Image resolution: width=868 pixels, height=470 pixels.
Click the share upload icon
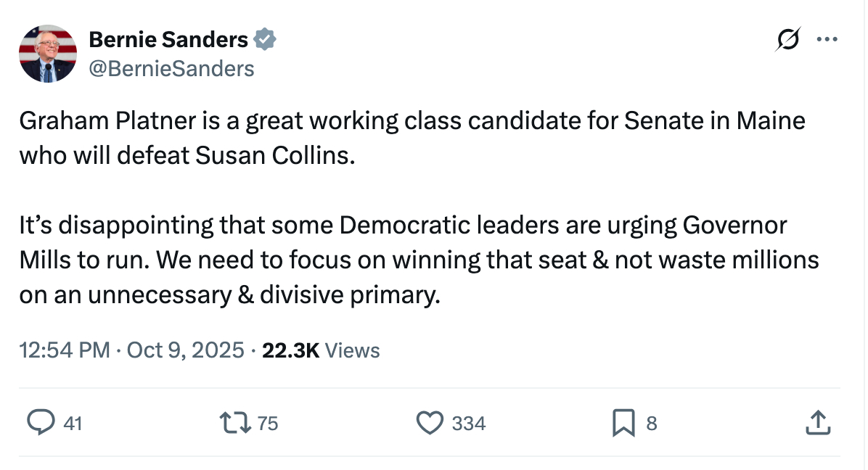(816, 422)
